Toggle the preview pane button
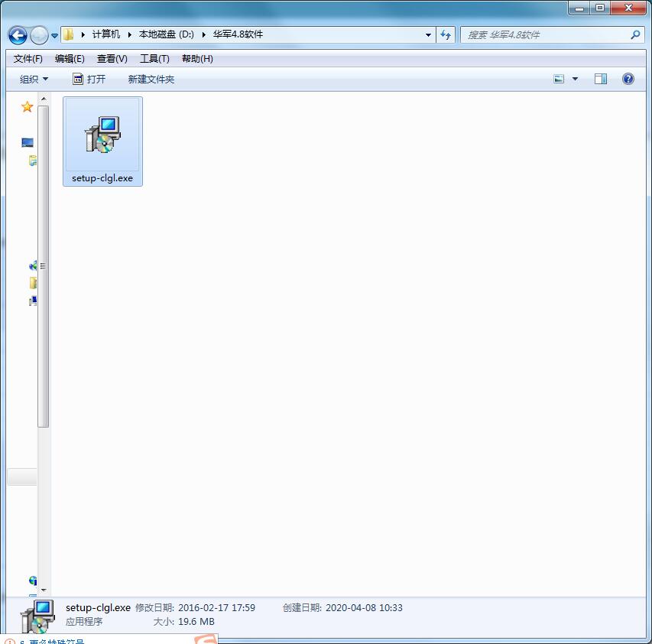This screenshot has height=644, width=652. (601, 79)
